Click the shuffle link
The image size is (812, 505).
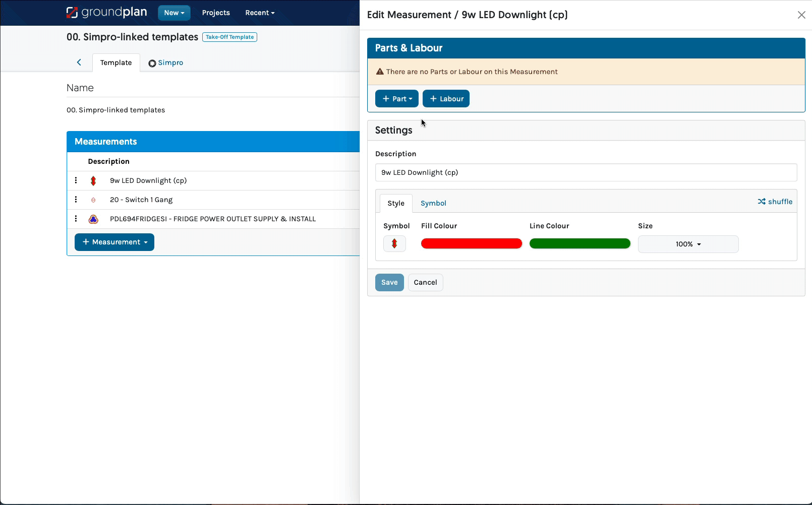click(775, 202)
